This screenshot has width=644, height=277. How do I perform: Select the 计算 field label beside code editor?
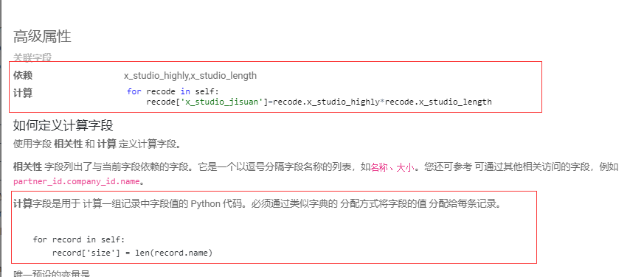(x=23, y=93)
